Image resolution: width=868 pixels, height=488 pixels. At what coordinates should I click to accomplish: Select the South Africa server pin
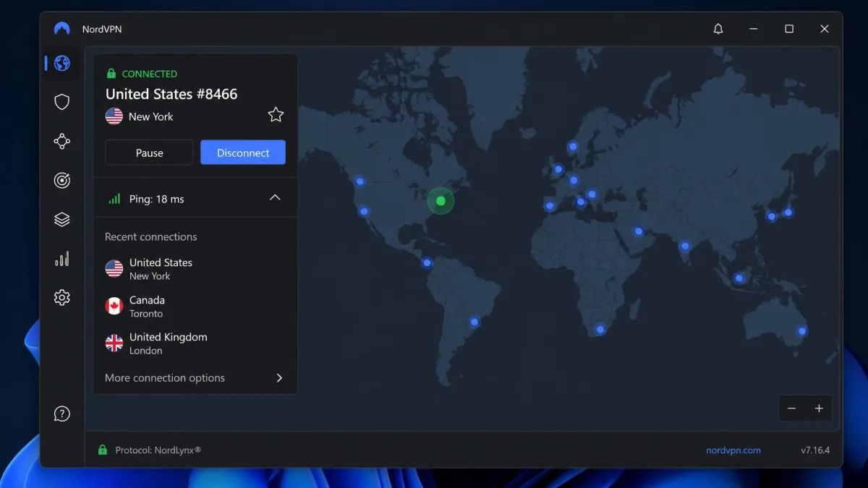pyautogui.click(x=600, y=330)
